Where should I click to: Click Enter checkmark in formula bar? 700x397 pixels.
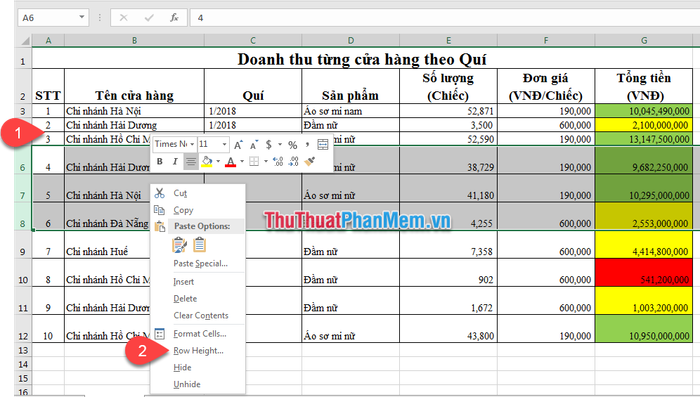pos(149,17)
